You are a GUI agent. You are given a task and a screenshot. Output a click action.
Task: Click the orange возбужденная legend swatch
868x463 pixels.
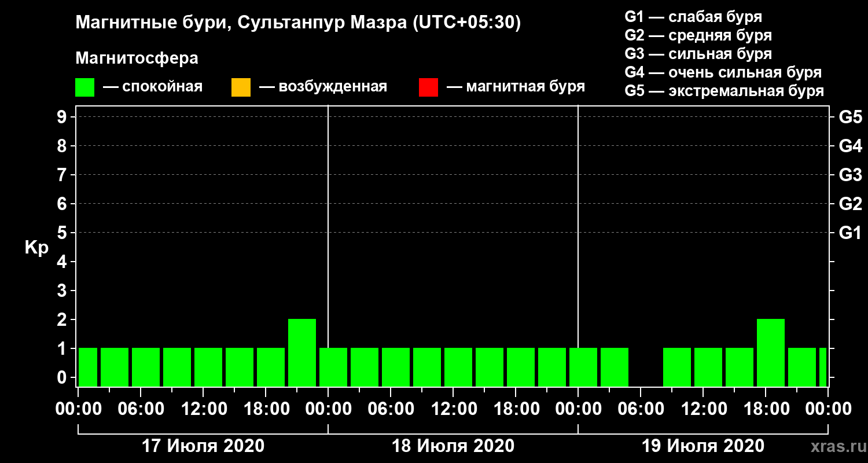241,87
